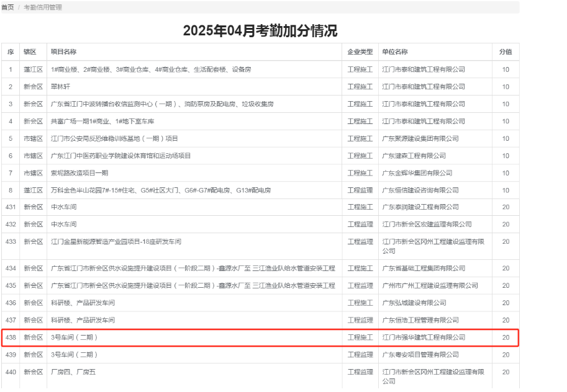Click company 广东金辉华集团有限公司
Viewport: 567px width, 392px height.
pyautogui.click(x=417, y=173)
